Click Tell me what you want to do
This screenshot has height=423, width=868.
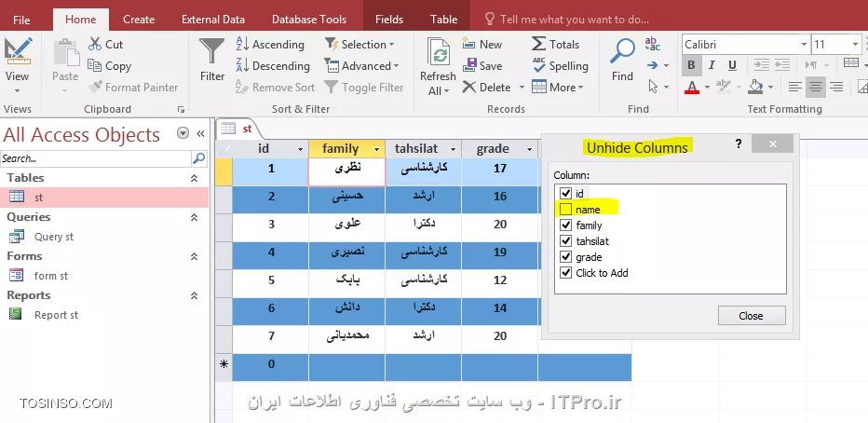tap(574, 20)
